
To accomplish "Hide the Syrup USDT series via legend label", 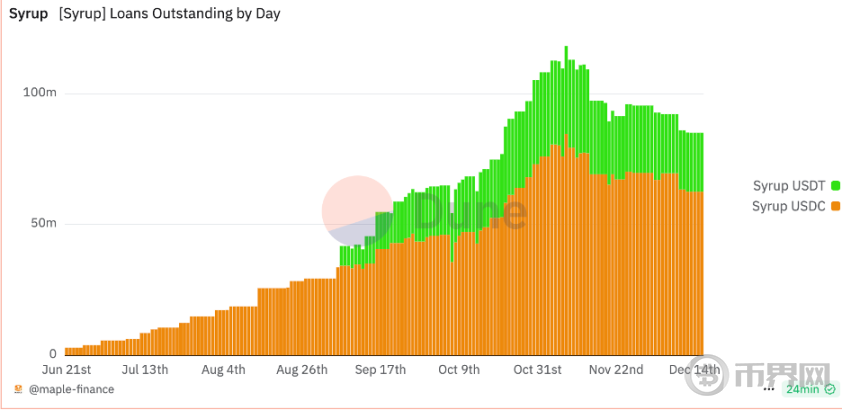I will 789,186.
